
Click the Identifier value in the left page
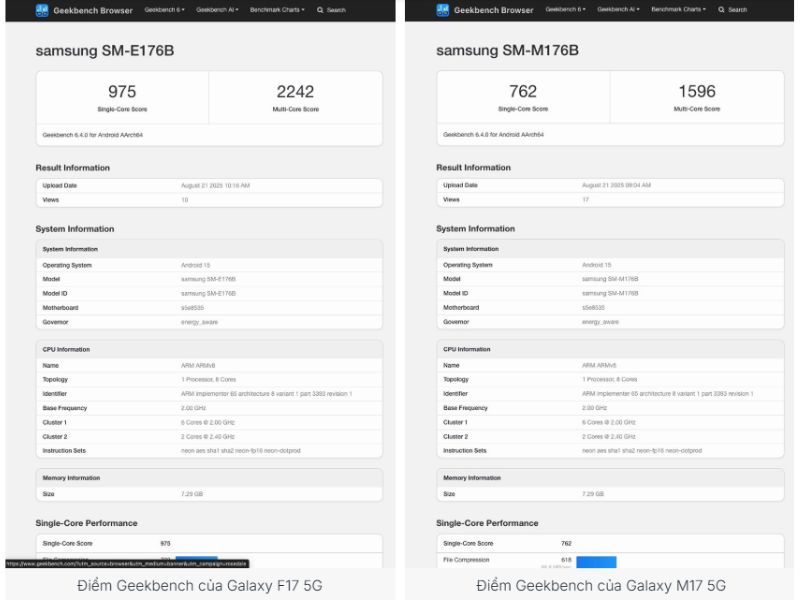(x=266, y=394)
